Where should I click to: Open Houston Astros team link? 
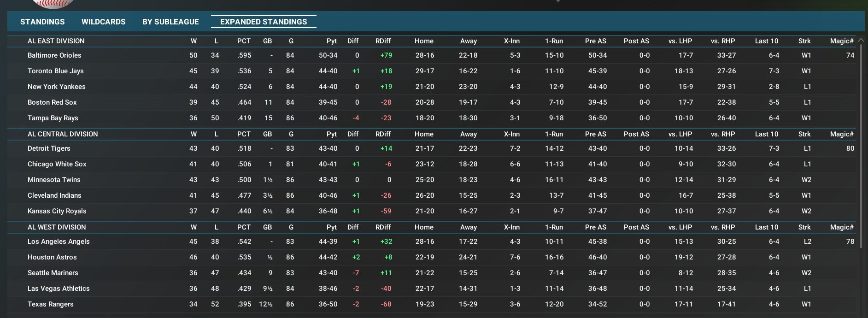click(52, 257)
